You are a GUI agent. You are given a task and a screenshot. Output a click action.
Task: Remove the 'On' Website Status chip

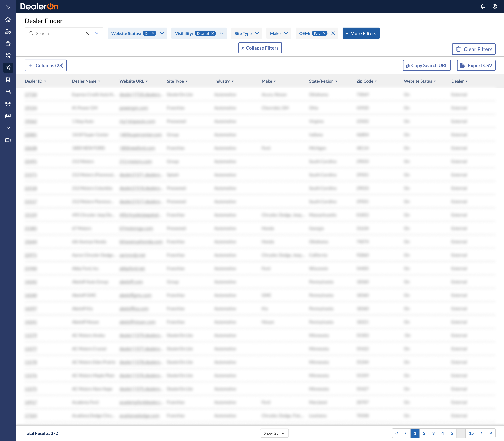click(153, 33)
